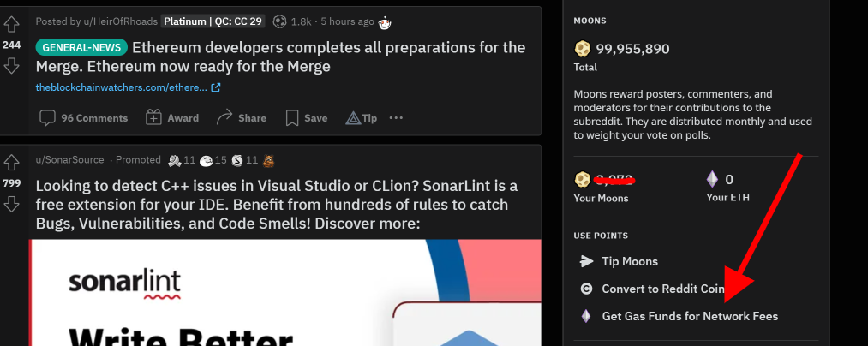This screenshot has width=868, height=346.
Task: Open the 96 Comments section
Action: click(84, 118)
